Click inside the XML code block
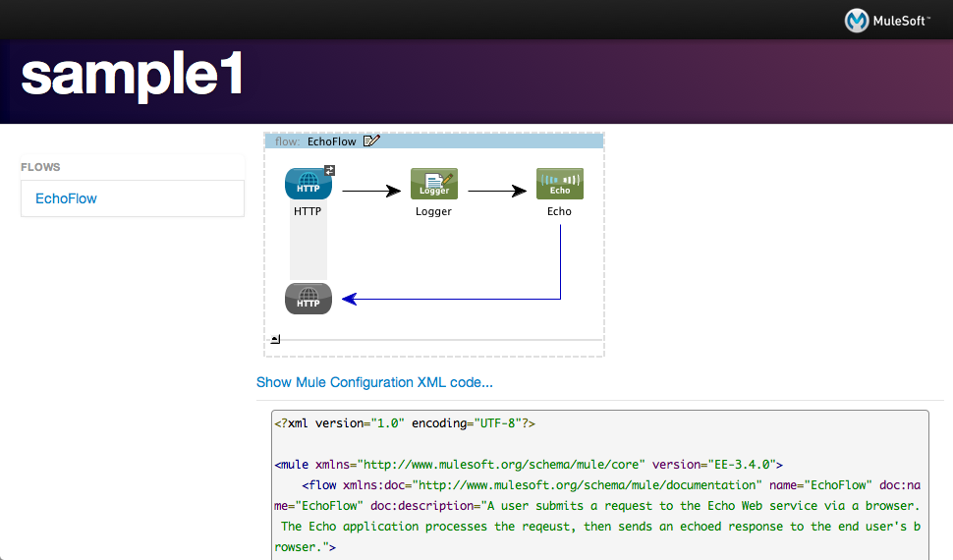This screenshot has width=953, height=560. click(599, 491)
